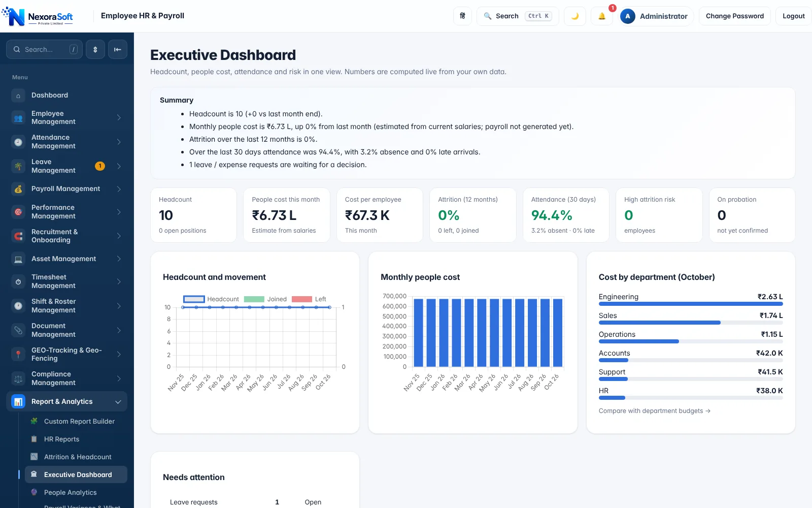Collapse Report & Analytics section chevron
The image size is (812, 508).
pyautogui.click(x=118, y=402)
